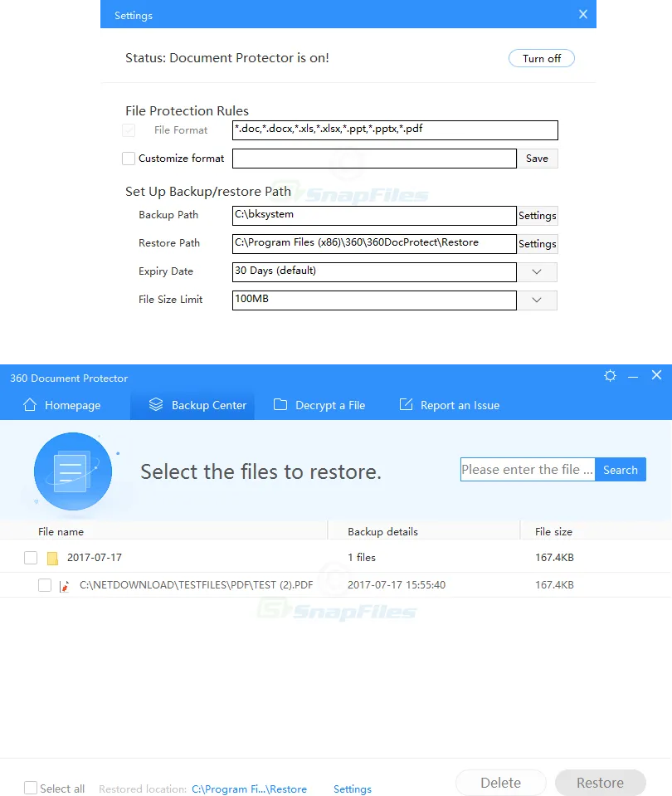Sort by the Backup details column header
This screenshot has height=796, width=672.
pos(382,531)
